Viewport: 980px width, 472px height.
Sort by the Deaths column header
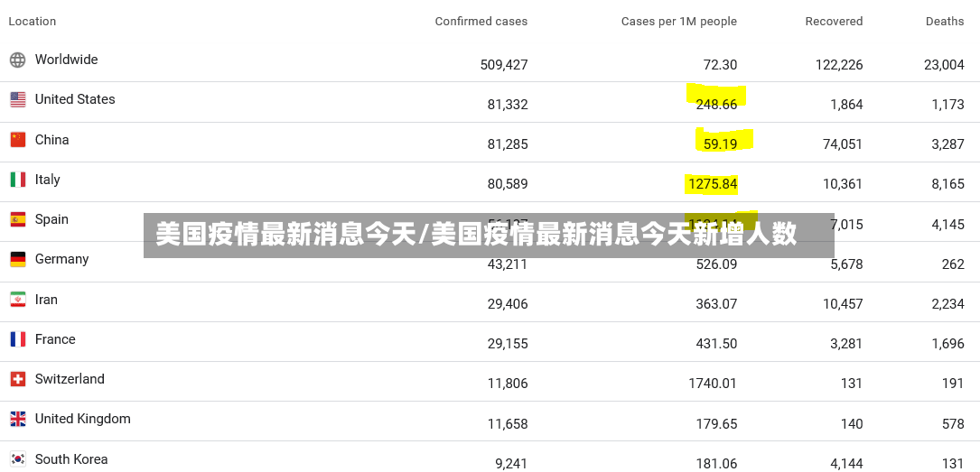945,22
